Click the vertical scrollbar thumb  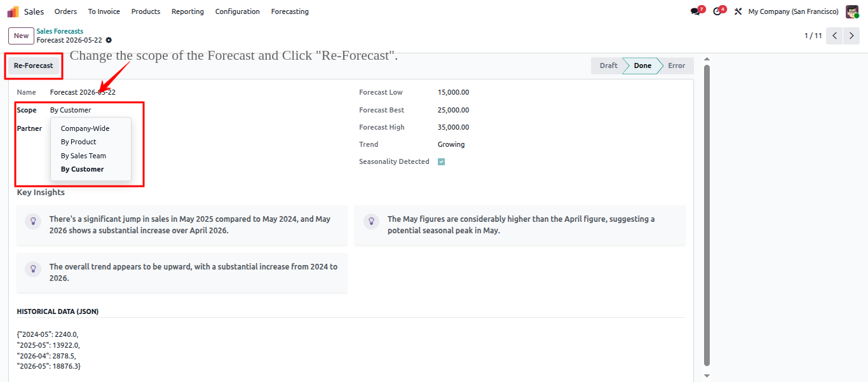(707, 215)
